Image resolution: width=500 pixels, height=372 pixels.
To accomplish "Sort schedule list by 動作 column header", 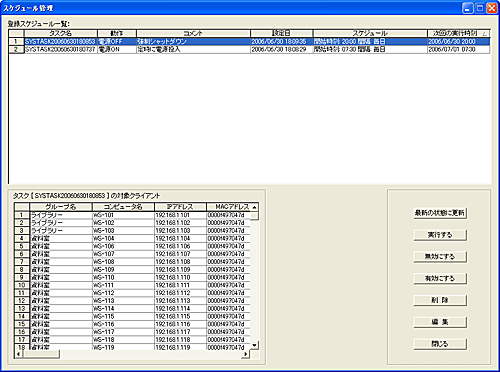I will [x=117, y=33].
